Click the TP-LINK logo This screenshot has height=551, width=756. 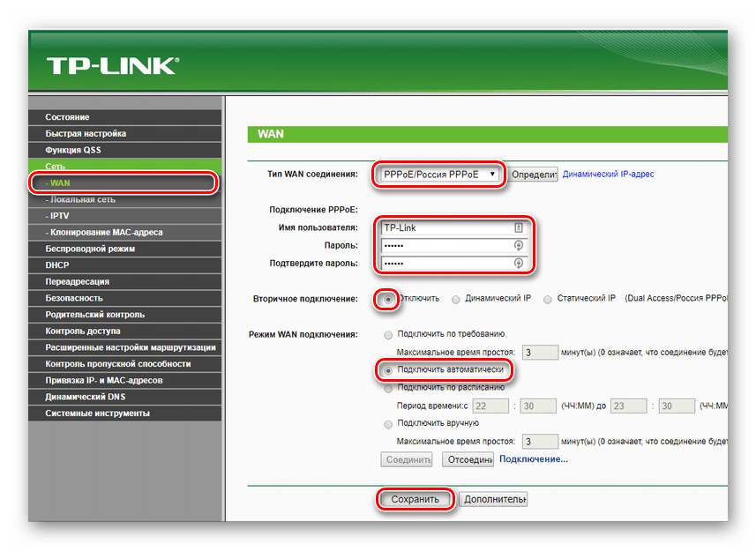(113, 66)
